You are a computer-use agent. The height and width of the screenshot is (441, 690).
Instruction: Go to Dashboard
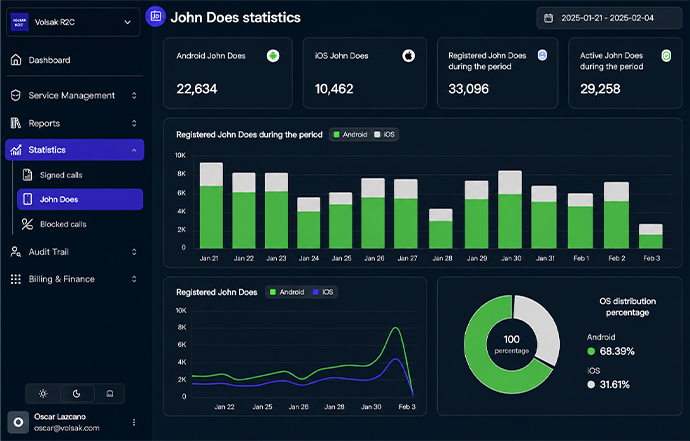pyautogui.click(x=49, y=60)
